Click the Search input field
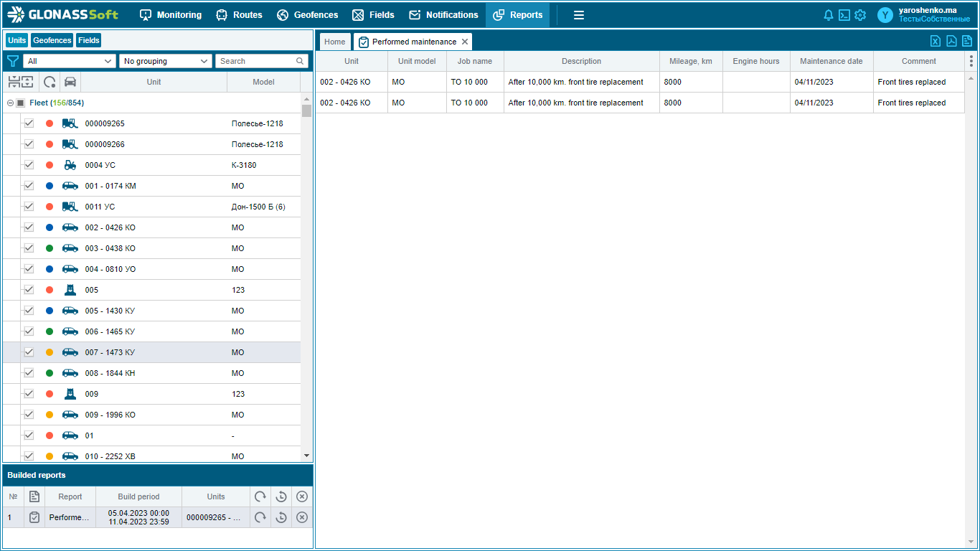Image resolution: width=980 pixels, height=551 pixels. 262,61
